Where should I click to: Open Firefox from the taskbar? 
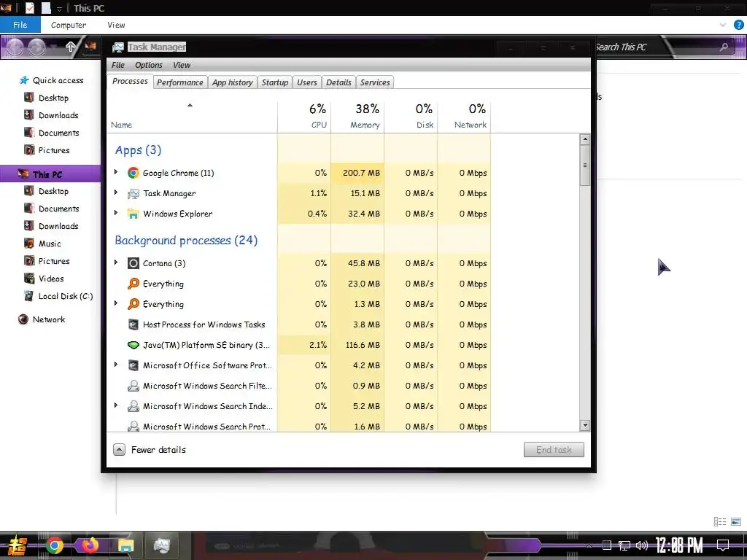[x=90, y=545]
